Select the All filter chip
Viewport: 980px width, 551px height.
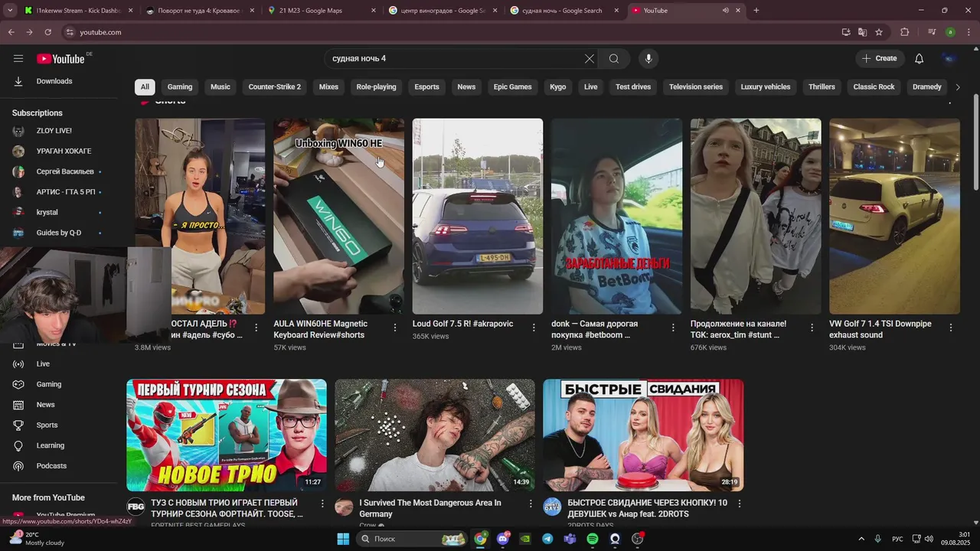[145, 87]
